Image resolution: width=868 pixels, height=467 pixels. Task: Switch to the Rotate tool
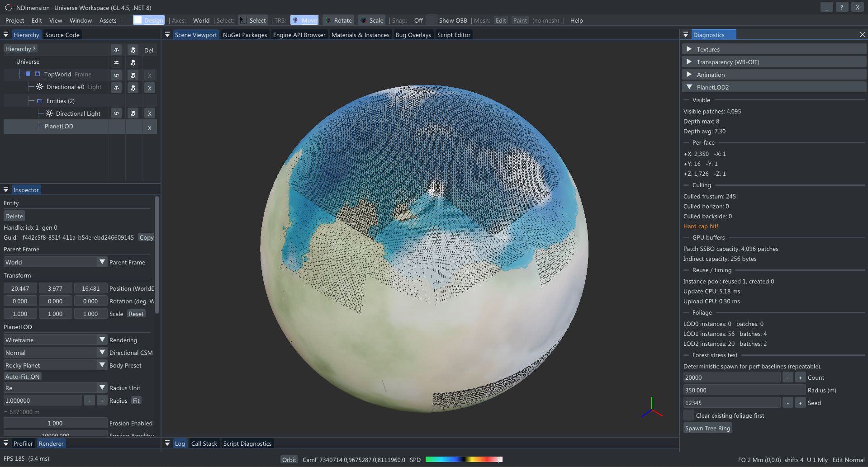click(338, 20)
